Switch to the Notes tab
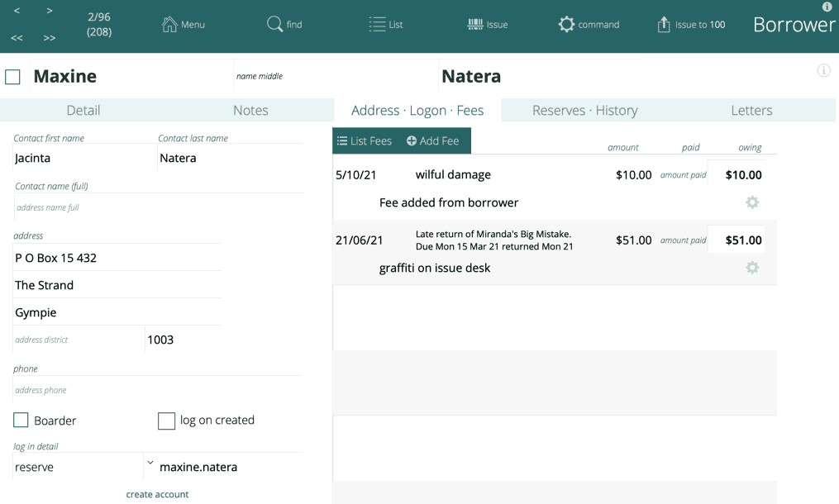 [250, 110]
